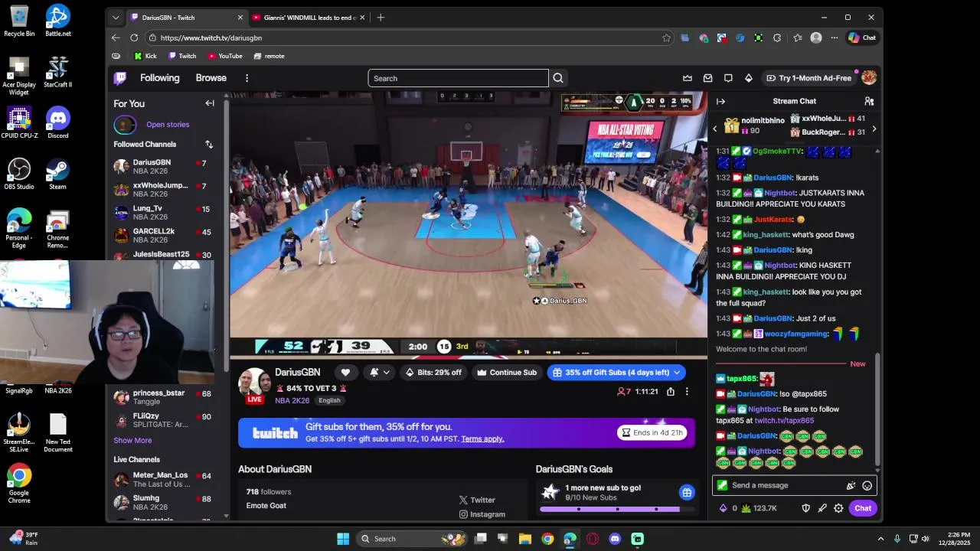Open NBA 2K26 category link
This screenshot has height=551, width=980.
[292, 400]
